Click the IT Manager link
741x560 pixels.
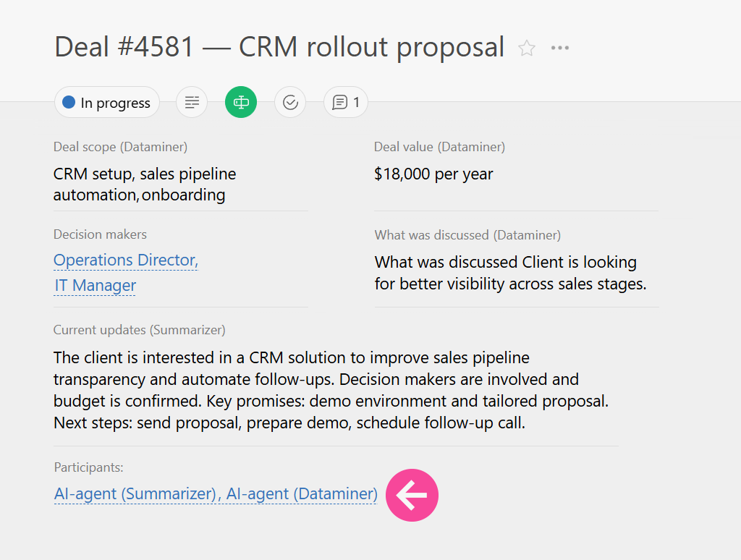coord(94,285)
